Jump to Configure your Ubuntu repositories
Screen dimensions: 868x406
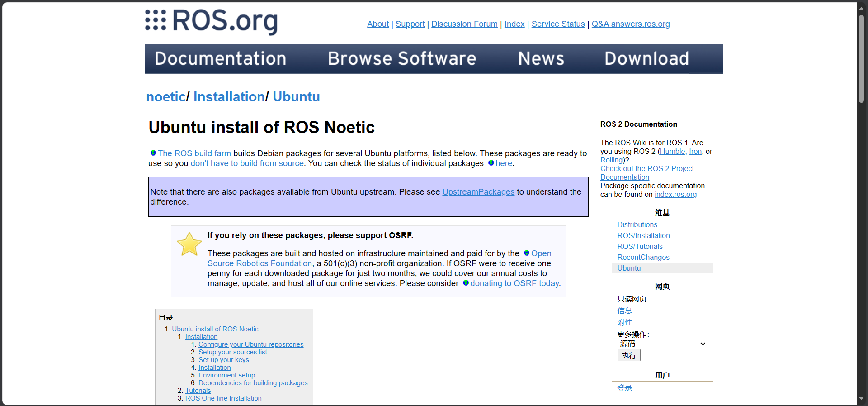pyautogui.click(x=251, y=344)
